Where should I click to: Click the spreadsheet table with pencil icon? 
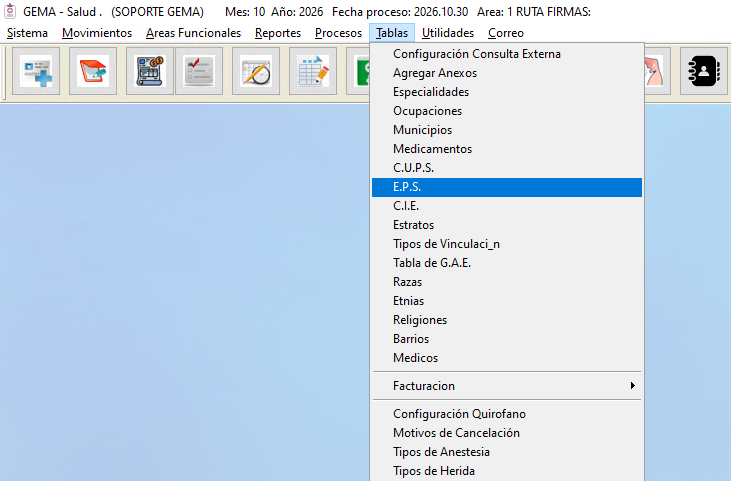(x=313, y=71)
